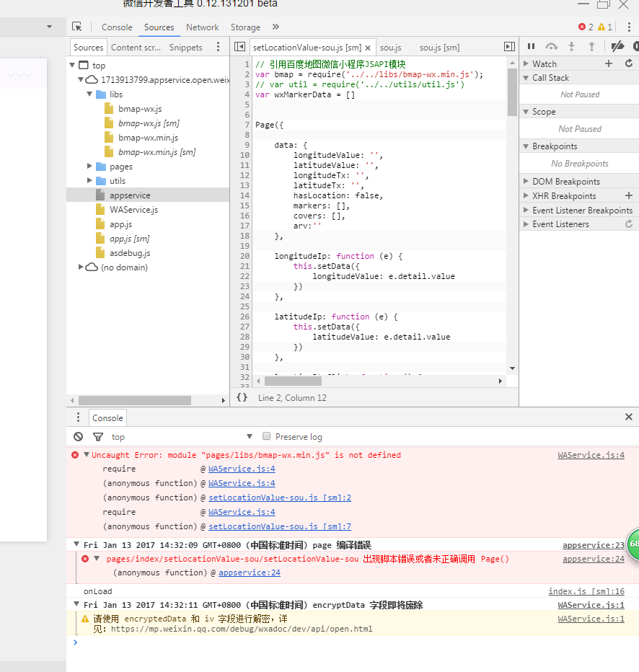Open the Storage tab
This screenshot has height=672, width=639.
(245, 27)
